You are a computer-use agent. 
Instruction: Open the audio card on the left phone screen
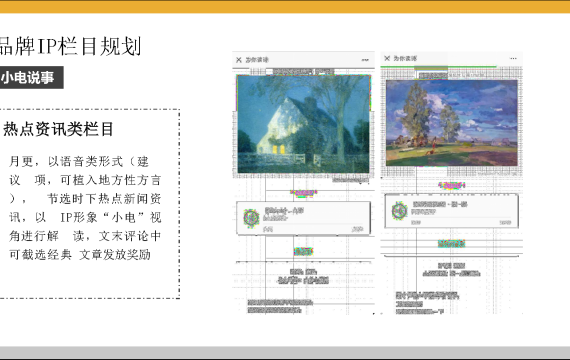click(x=304, y=218)
